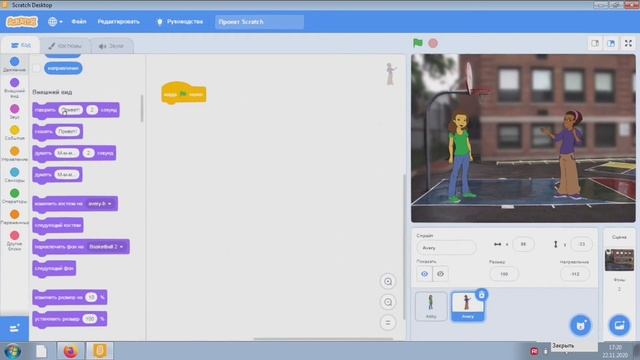The height and width of the screenshot is (360, 640).
Task: Select Звук block category
Action: 14,111
